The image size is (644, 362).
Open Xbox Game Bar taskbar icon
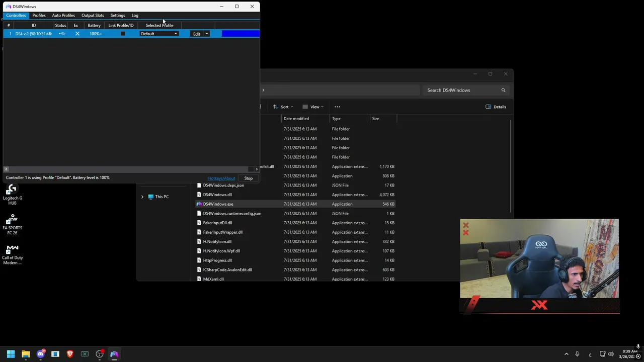[x=85, y=354]
